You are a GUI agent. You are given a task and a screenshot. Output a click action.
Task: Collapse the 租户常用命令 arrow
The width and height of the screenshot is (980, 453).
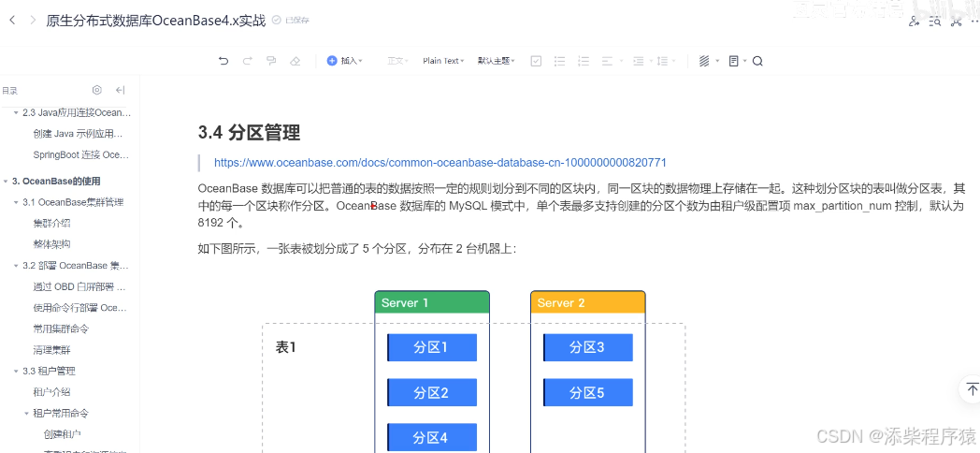click(27, 414)
